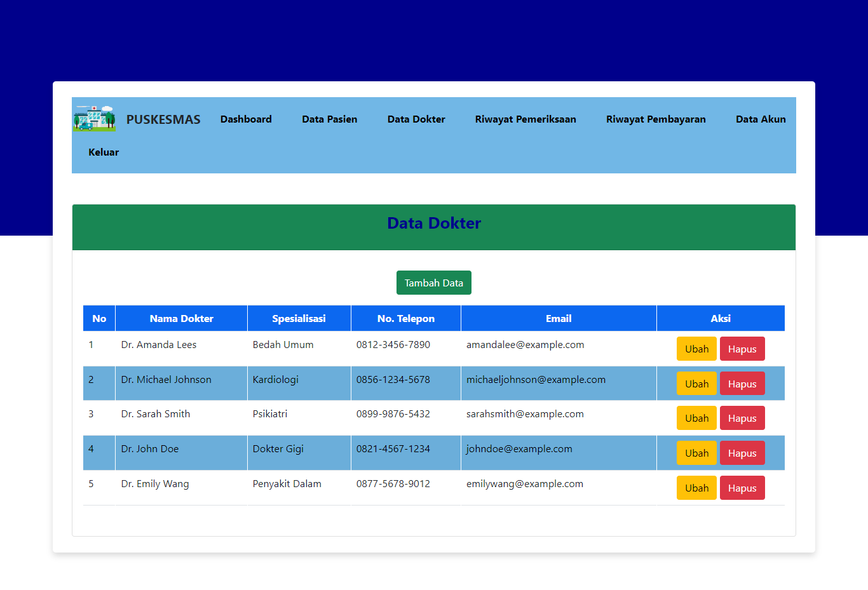Click Ubah for Dr. Michael Johnson

696,384
